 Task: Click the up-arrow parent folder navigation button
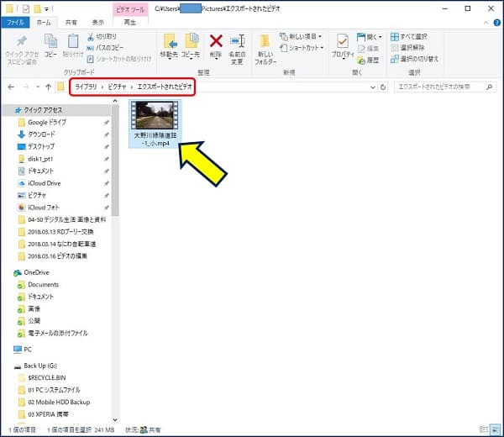(47, 87)
